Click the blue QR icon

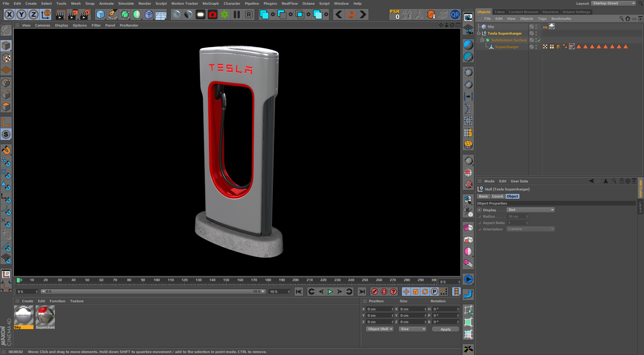(455, 15)
